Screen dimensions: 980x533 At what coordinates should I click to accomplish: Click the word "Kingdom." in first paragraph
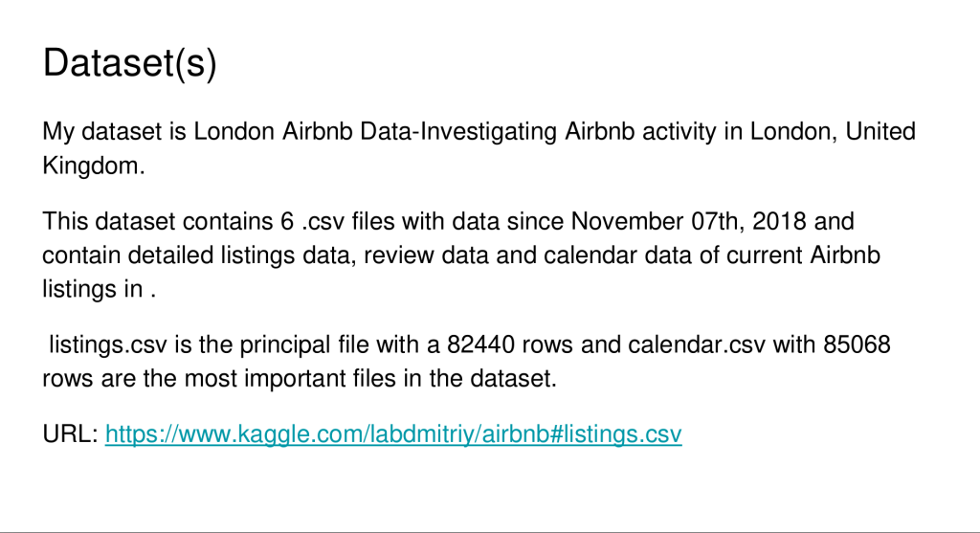94,165
